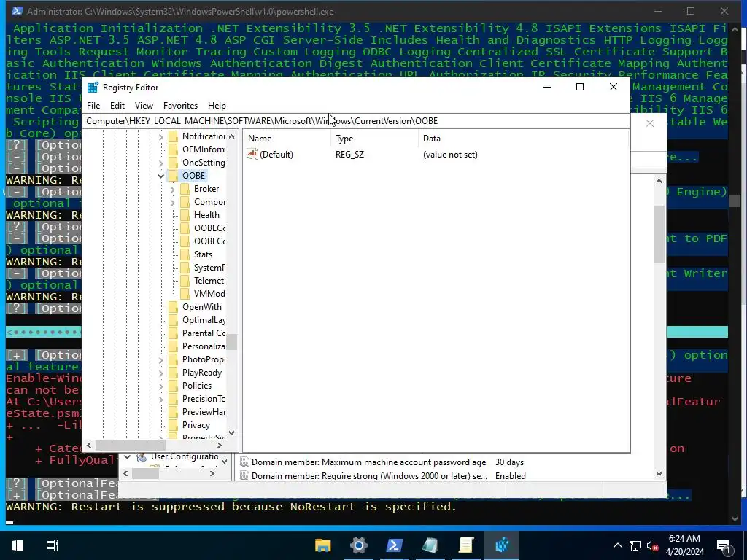This screenshot has width=747, height=560.
Task: Open the scroll-shaped taskbar app
Action: (x=466, y=545)
